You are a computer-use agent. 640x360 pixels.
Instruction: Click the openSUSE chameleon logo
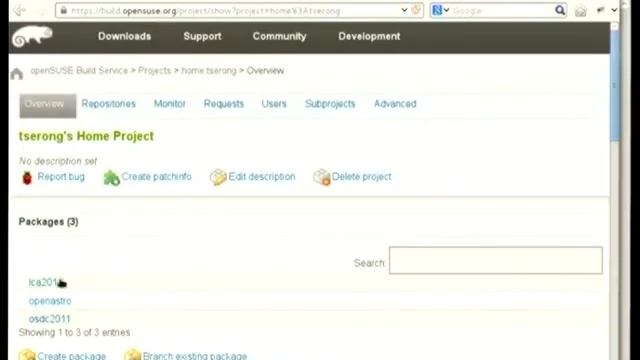point(32,37)
